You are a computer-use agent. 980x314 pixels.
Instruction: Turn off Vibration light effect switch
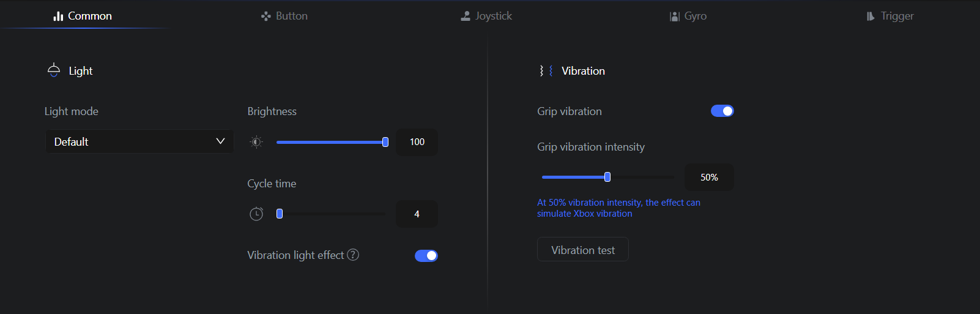click(426, 256)
